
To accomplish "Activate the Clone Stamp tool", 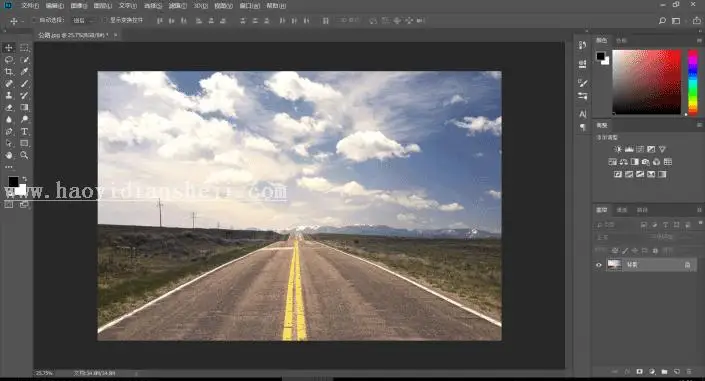I will coord(9,95).
